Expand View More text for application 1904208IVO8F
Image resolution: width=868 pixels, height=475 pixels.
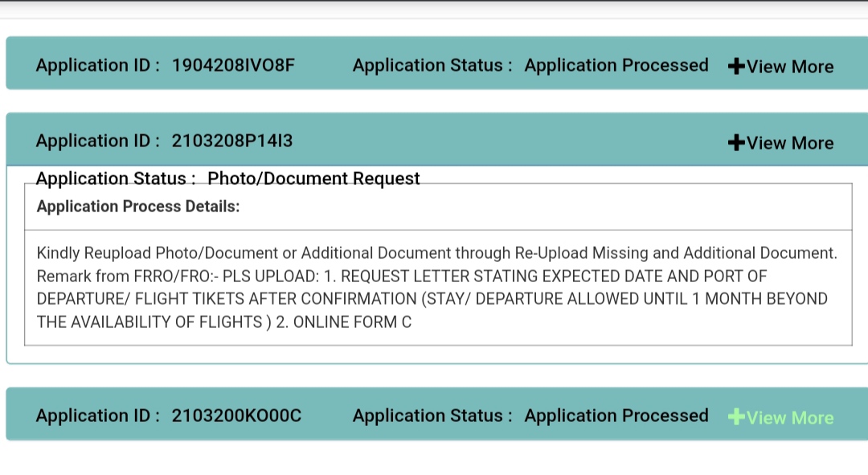[x=790, y=67]
